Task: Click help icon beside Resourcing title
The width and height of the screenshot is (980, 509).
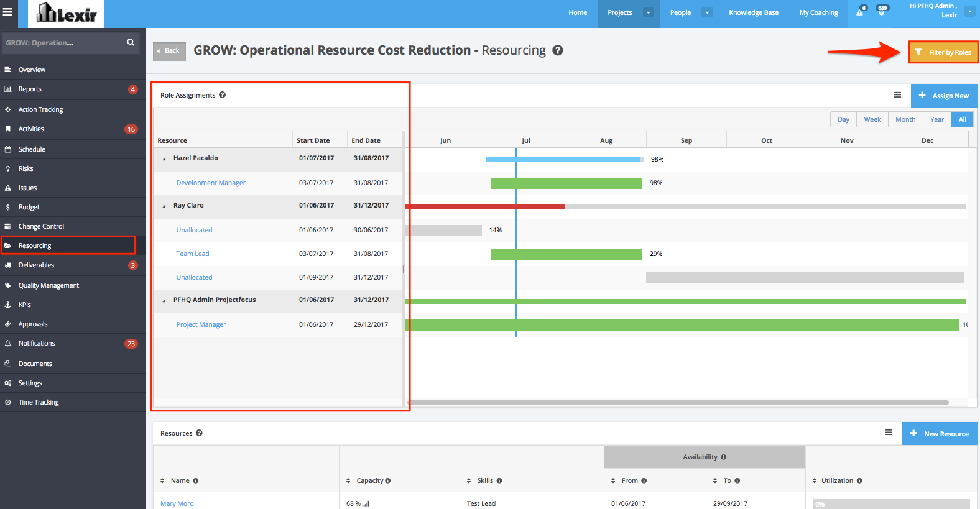Action: tap(558, 50)
